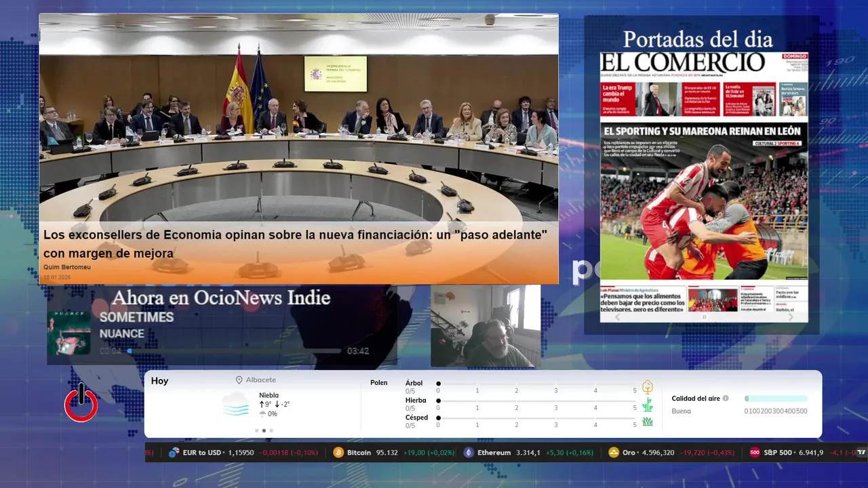This screenshot has width=868, height=488.
Task: Click the NUANCE artist name
Action: coord(122,333)
